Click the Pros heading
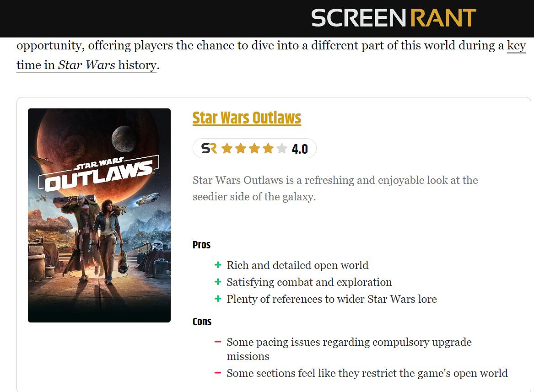The width and height of the screenshot is (534, 392). (201, 245)
